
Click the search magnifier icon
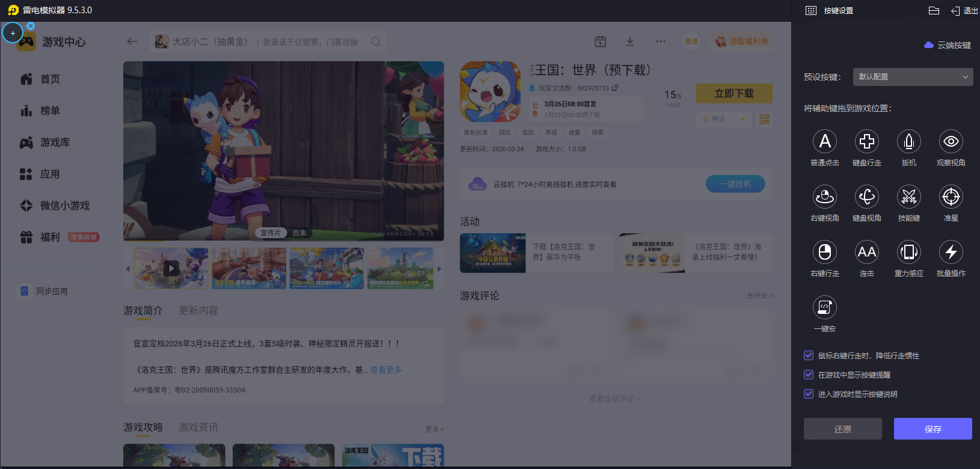[x=376, y=41]
